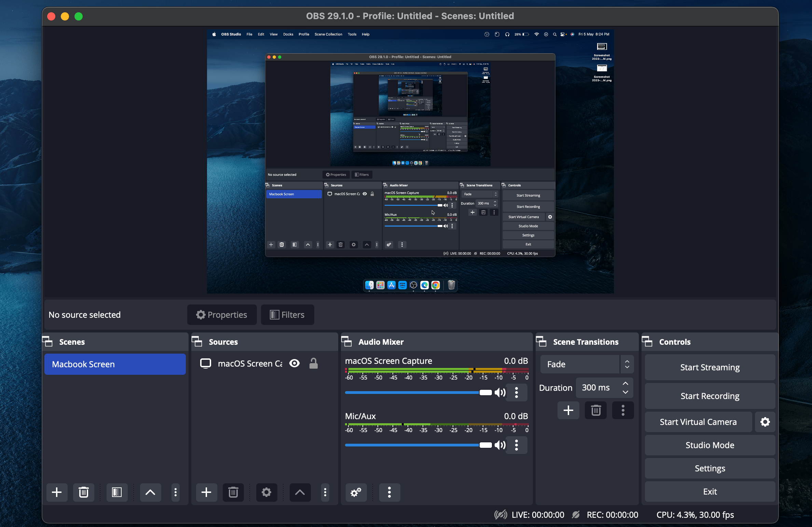Click Scenes dock float icon

(47, 342)
